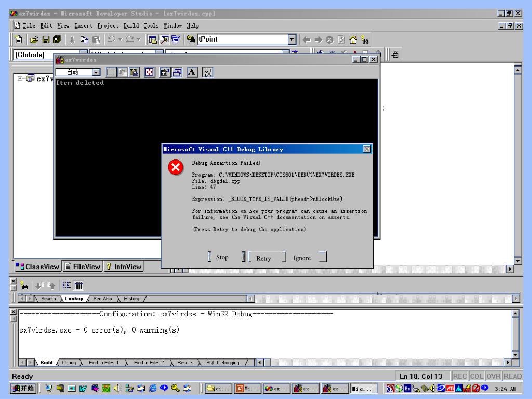
Task: Click the Mi... taskbar button
Action: pyautogui.click(x=248, y=389)
